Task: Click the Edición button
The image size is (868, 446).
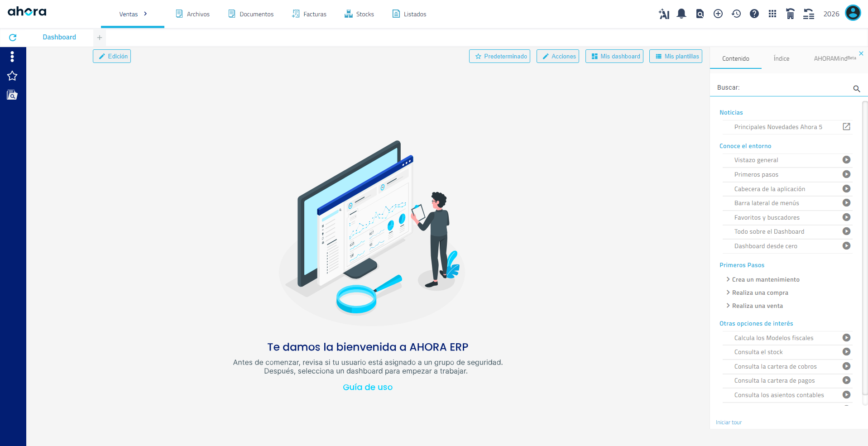Action: (x=112, y=56)
